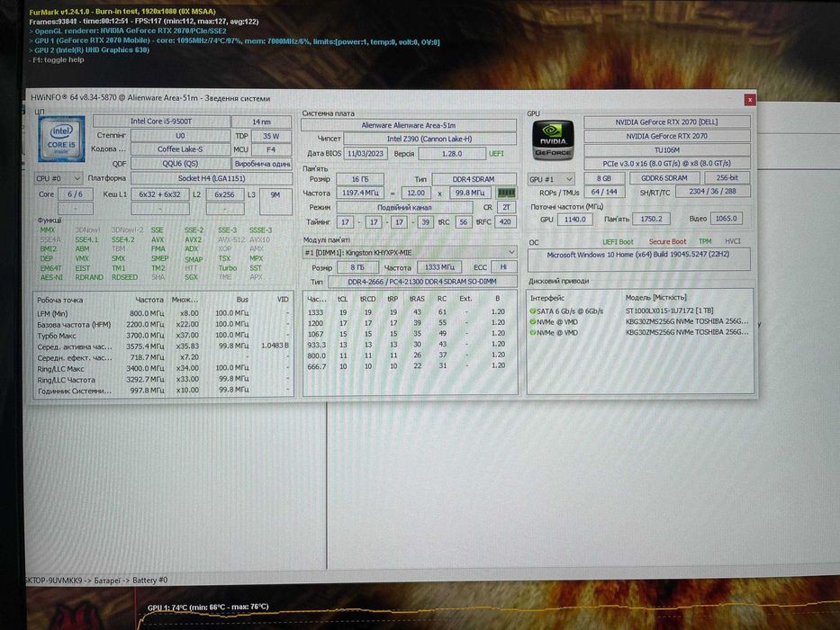The image size is (840, 630).
Task: Click GPU clock value 1140.0
Action: (x=574, y=220)
